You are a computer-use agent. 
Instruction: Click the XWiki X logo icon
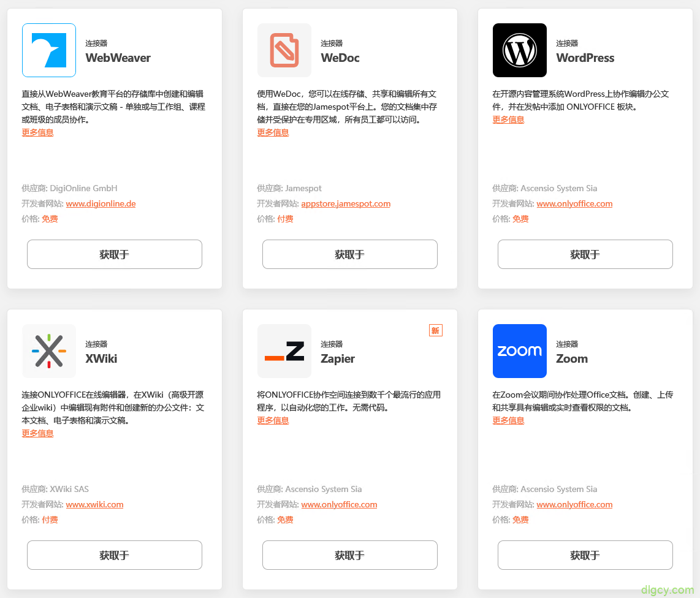[x=48, y=350]
